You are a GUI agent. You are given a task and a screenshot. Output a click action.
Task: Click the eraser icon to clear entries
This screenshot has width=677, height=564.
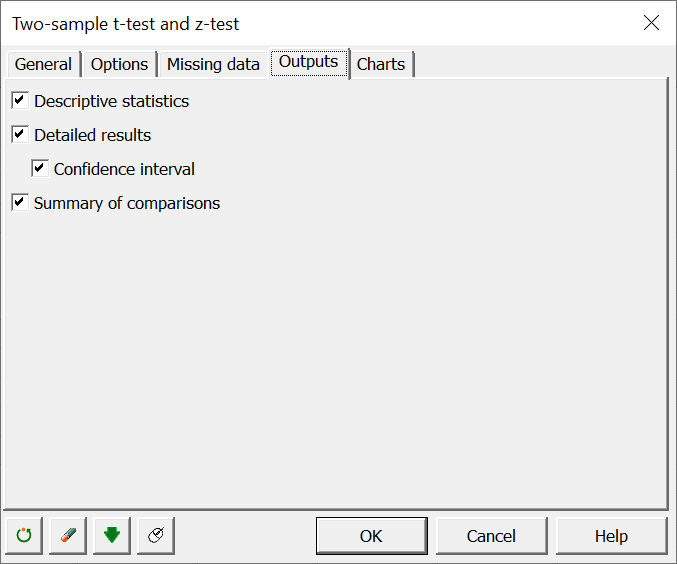68,535
